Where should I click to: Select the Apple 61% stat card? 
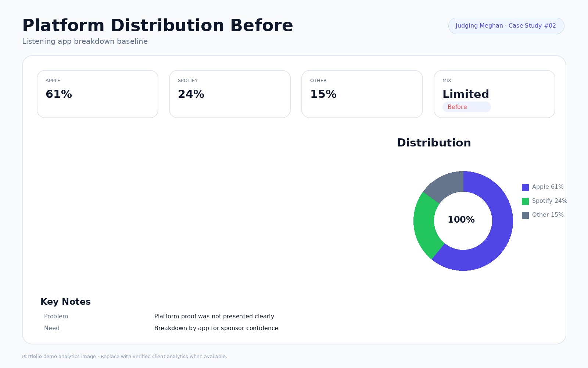(x=97, y=94)
